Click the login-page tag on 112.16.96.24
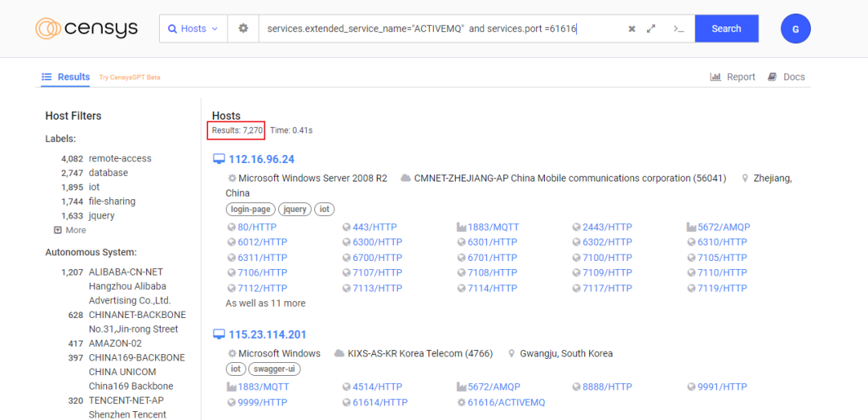Viewport: 868px width, 420px height. 250,209
